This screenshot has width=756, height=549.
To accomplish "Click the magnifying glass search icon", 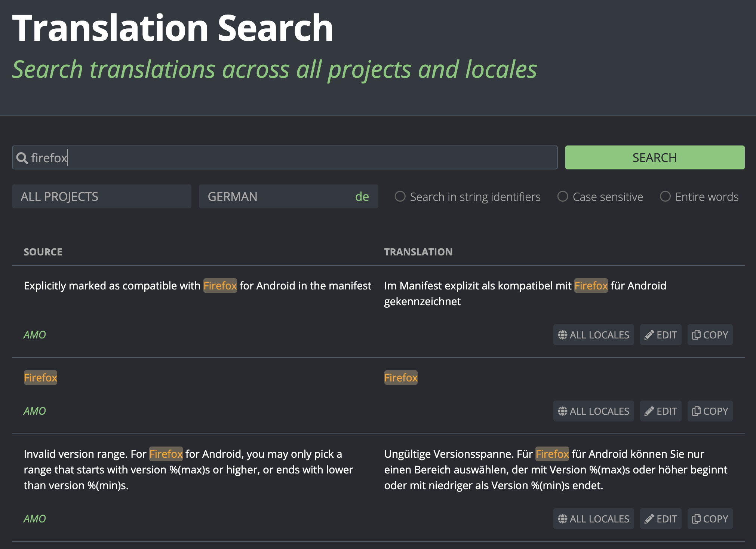I will click(22, 158).
